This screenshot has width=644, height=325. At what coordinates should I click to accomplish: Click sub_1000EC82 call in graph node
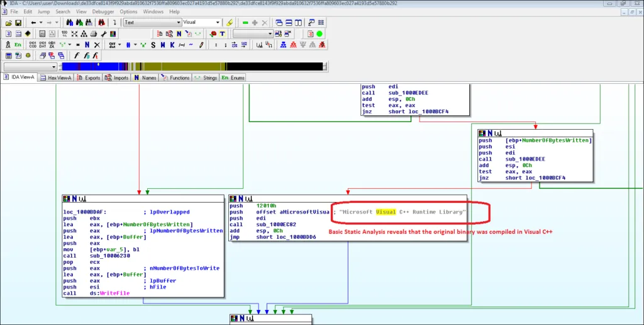276,225
